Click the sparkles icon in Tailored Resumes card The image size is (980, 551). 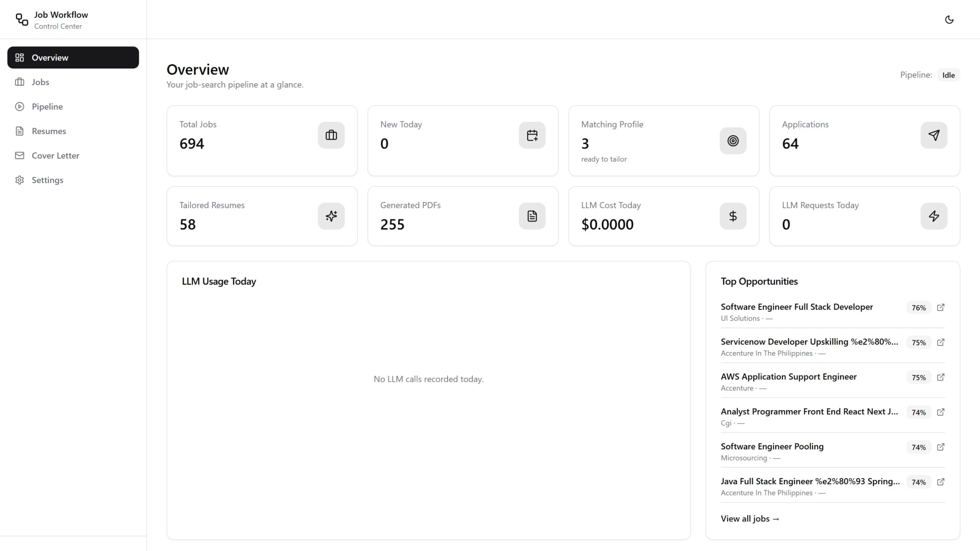click(331, 216)
